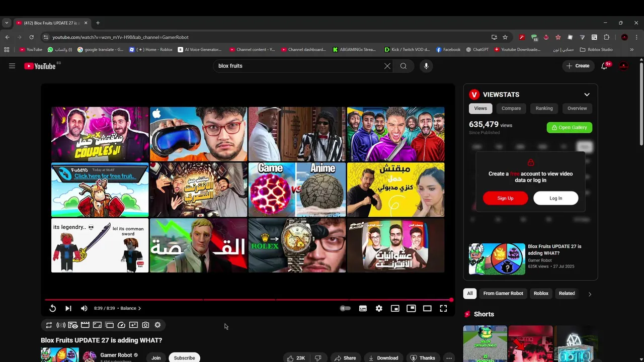Open tab search dropdown arrow
Screen dimensions: 644x362
[7, 23]
